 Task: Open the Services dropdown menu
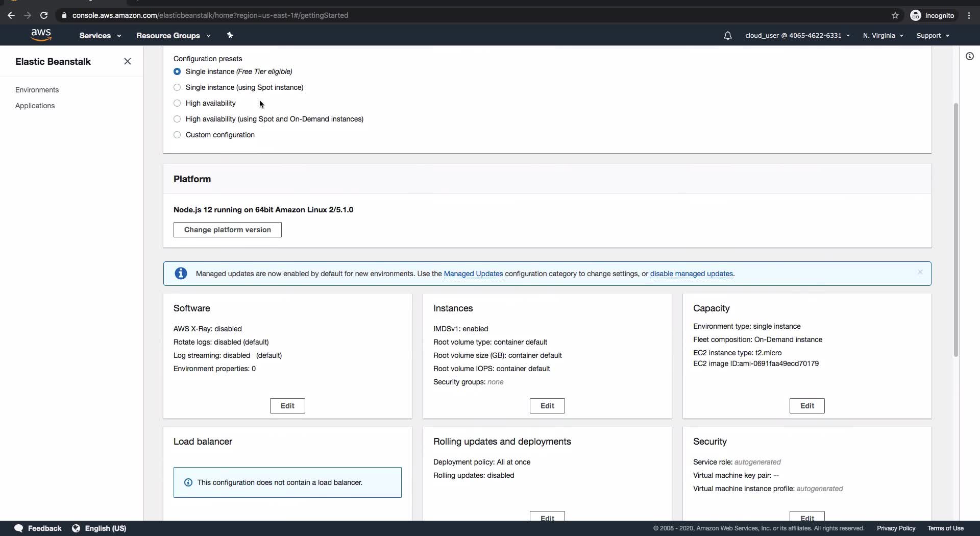coord(100,36)
